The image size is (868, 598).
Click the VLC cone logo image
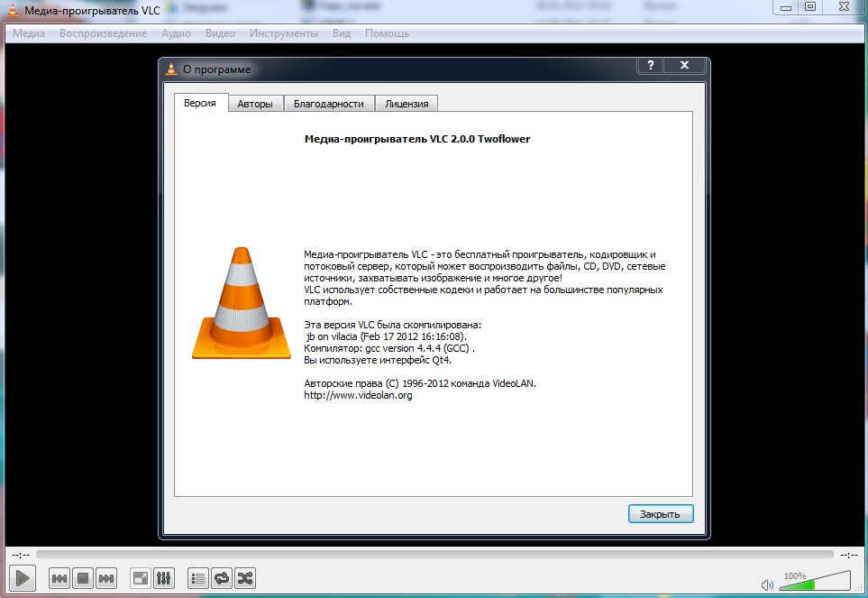(x=242, y=303)
